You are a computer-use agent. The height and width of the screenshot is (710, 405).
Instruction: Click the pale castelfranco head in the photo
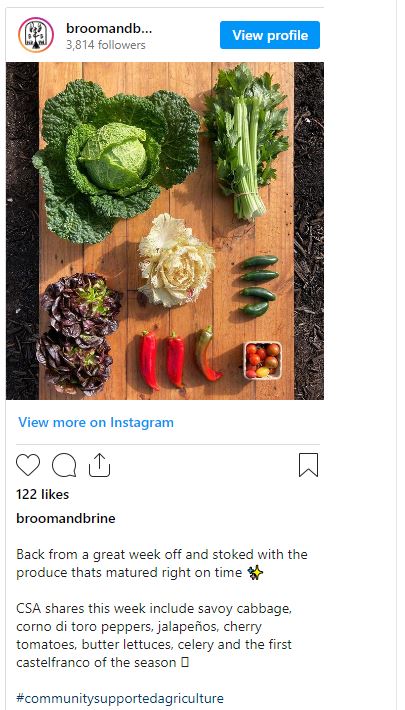[x=176, y=261]
